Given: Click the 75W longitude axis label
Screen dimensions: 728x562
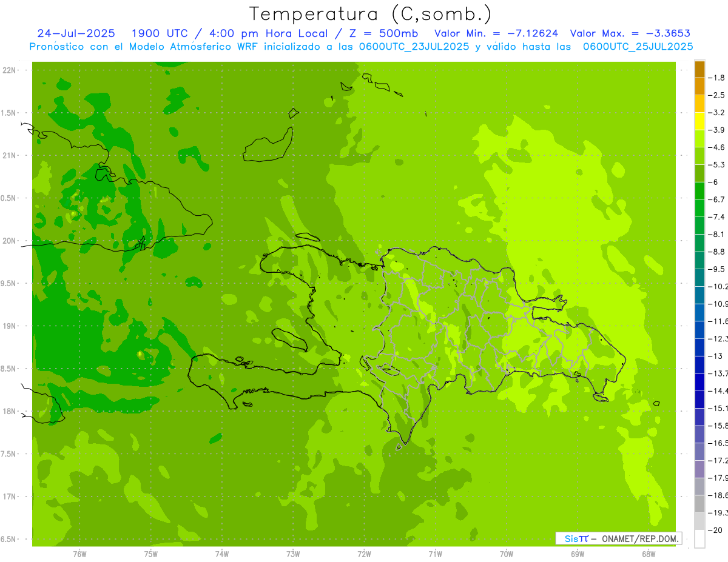Looking at the screenshot, I should click(151, 554).
